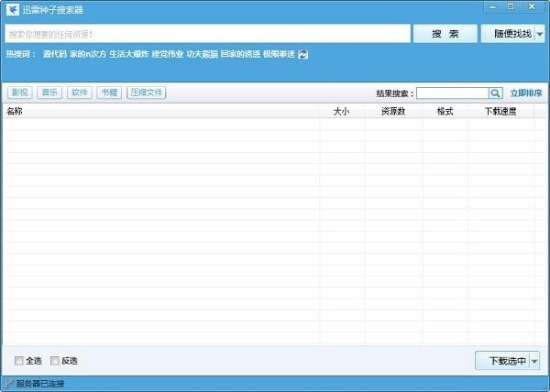This screenshot has height=392, width=550.
Task: Close the 迅雷种子搜索器 window
Action: pos(532,6)
